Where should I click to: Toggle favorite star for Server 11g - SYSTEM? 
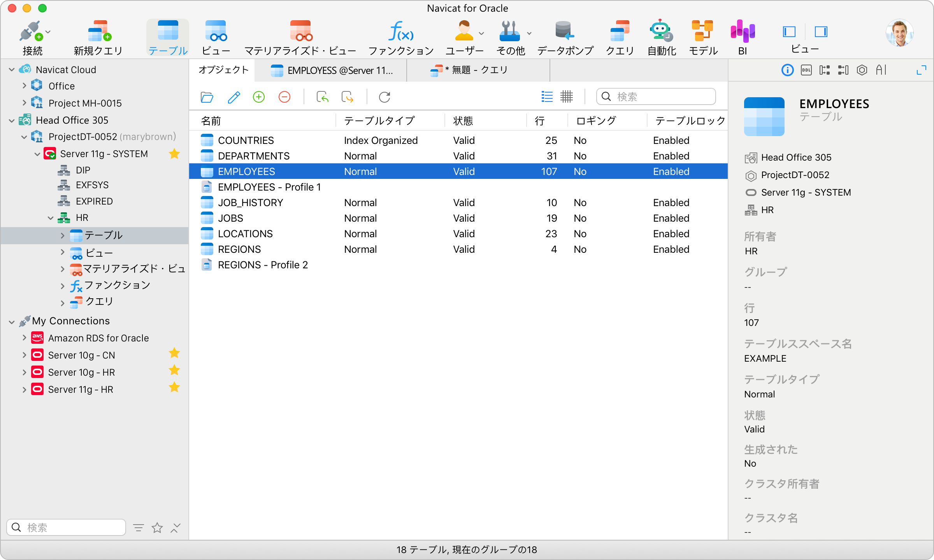pyautogui.click(x=174, y=154)
